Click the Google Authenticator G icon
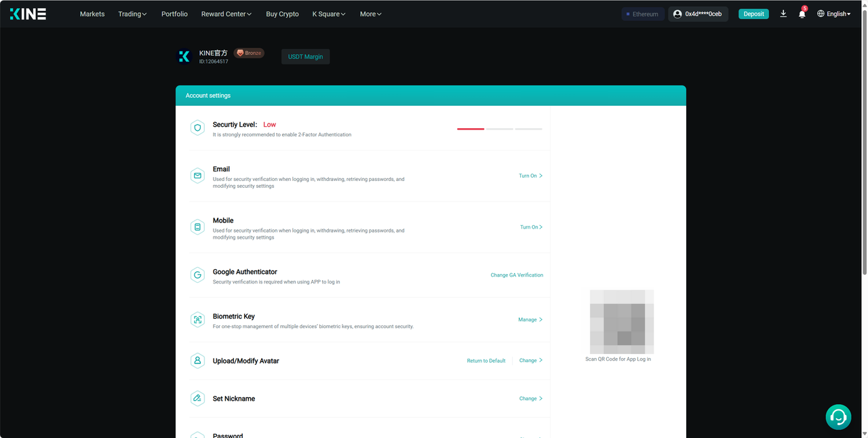Screen dimensions: 868x438 (x=197, y=275)
